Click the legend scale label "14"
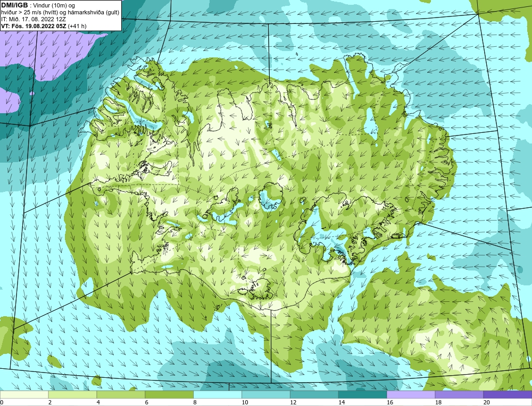This screenshot has width=532, height=406. pyautogui.click(x=342, y=402)
